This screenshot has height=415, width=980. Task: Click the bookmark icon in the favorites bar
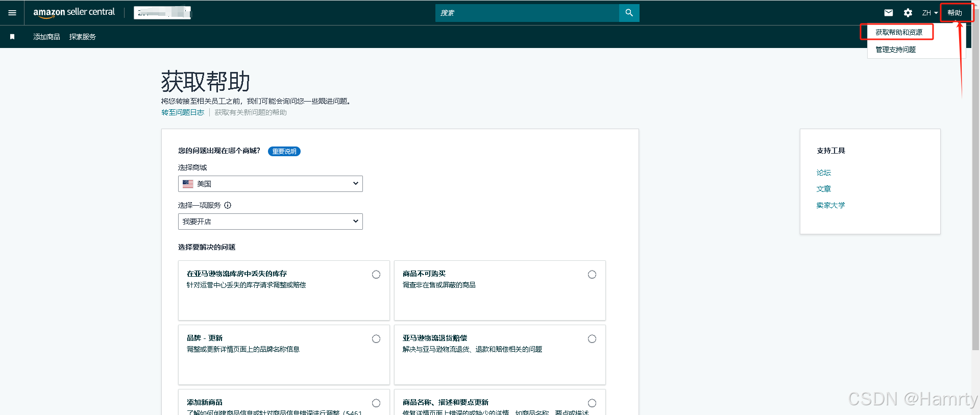point(12,37)
